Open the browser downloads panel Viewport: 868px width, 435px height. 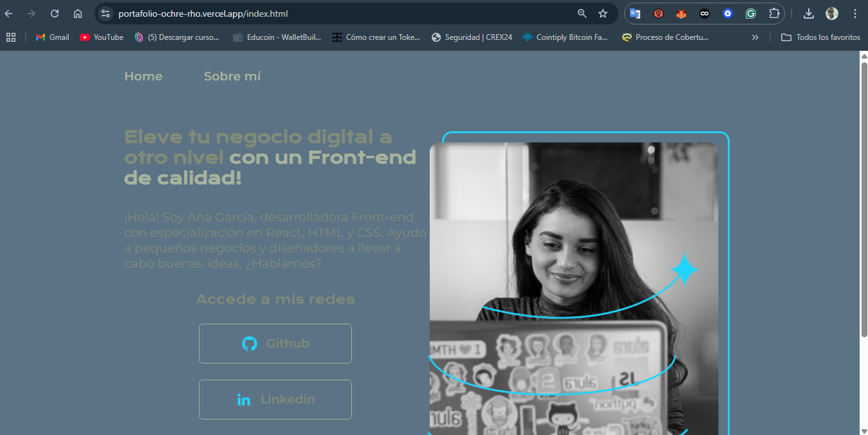809,14
